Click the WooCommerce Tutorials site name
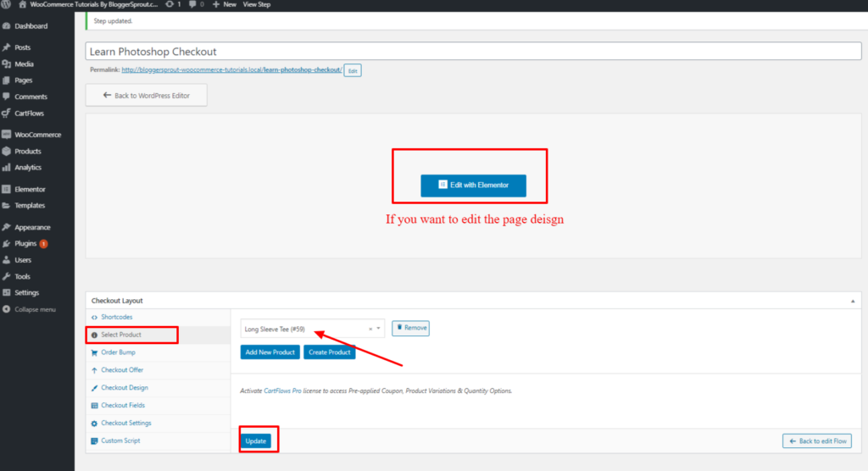Screen dimensions: 868x471 [x=94, y=4]
